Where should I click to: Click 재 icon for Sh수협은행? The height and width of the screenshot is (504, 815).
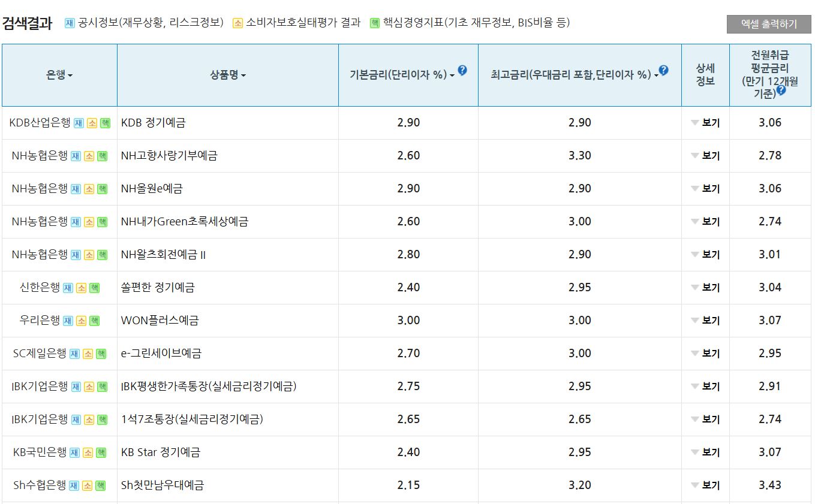pos(74,485)
